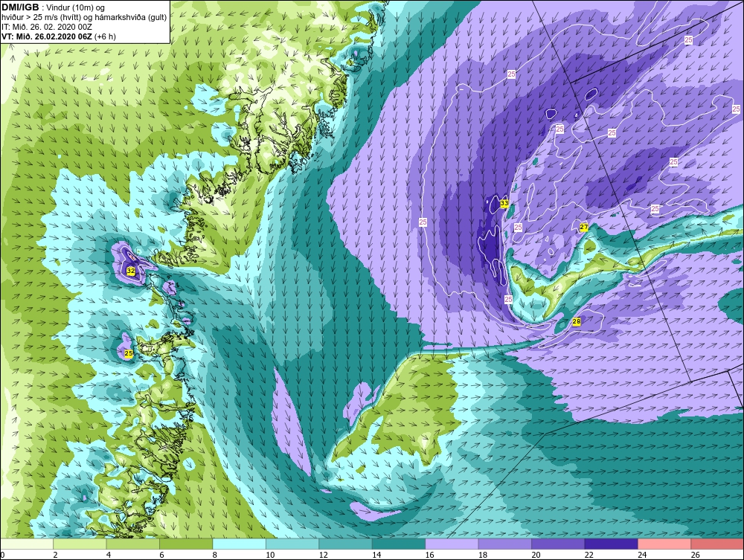Click the legend value "26"

[x=695, y=555]
